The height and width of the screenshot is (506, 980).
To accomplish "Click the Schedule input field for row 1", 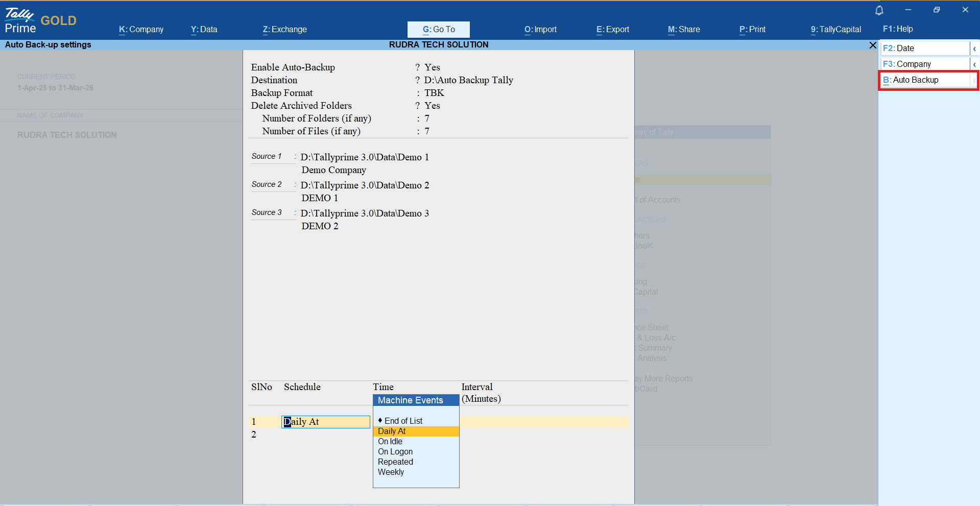I will 325,422.
